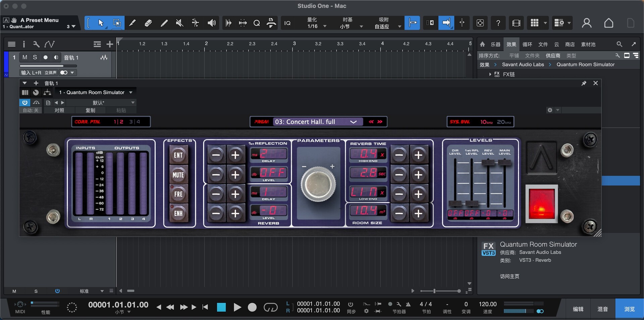This screenshot has height=320, width=644.
Task: Add a new track with plus icon
Action: click(x=110, y=44)
